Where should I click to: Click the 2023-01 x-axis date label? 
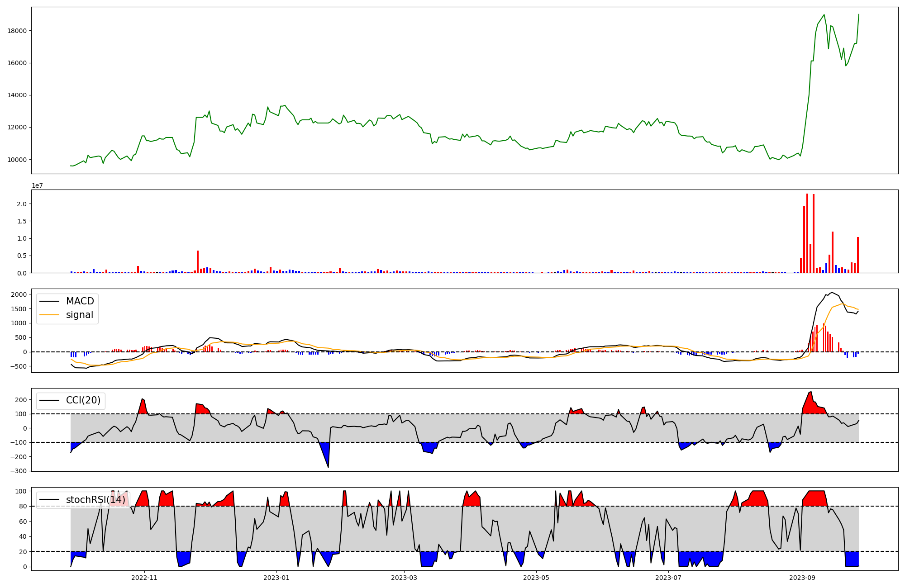point(276,578)
